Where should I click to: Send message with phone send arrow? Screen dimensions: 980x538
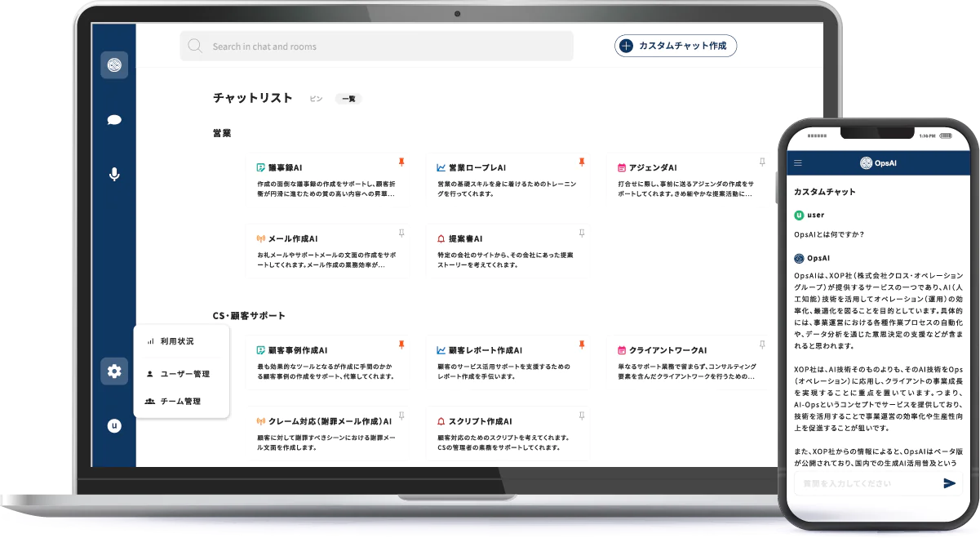949,483
